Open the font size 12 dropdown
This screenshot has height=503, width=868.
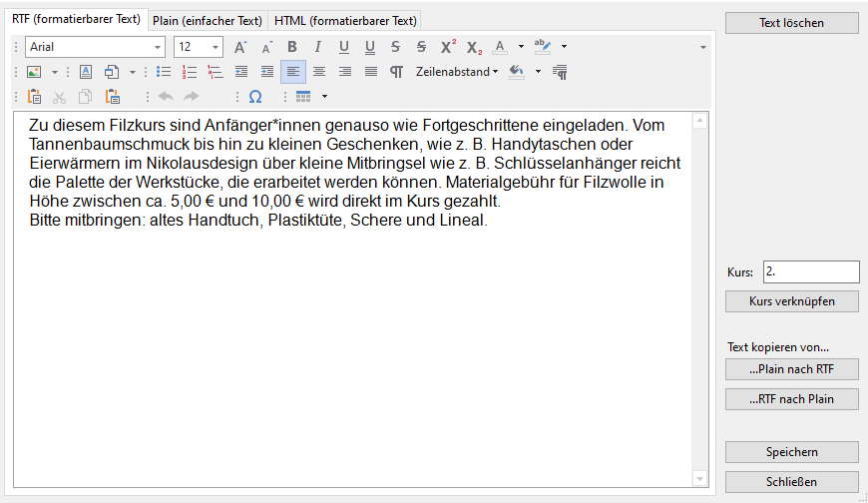pos(216,47)
